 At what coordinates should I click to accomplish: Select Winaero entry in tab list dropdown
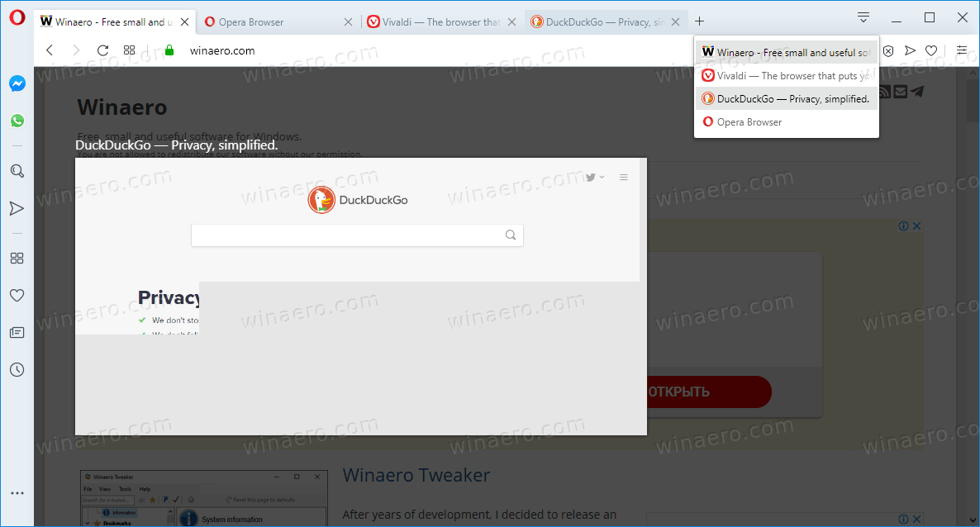coord(787,53)
